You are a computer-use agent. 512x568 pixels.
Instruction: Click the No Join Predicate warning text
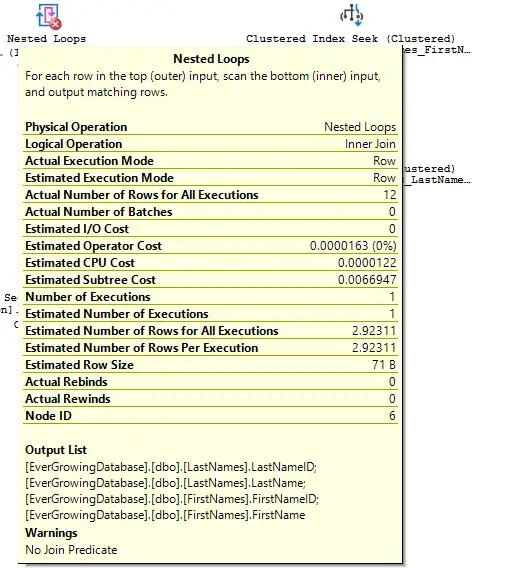click(71, 550)
